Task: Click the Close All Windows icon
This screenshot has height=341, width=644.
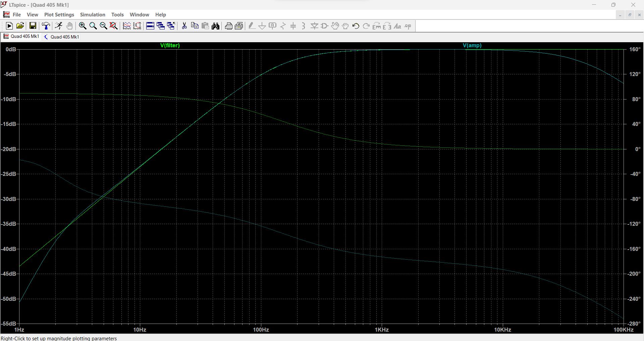Action: click(171, 26)
